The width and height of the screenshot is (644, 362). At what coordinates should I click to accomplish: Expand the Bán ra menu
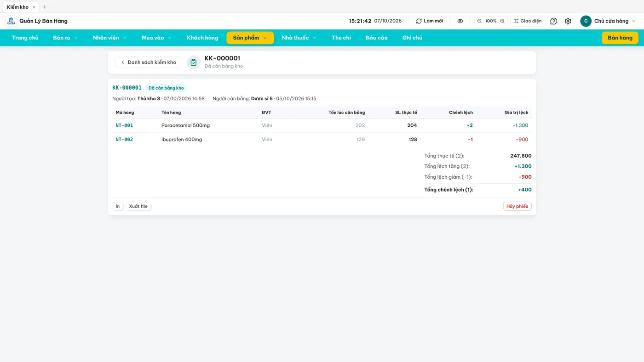click(x=65, y=38)
